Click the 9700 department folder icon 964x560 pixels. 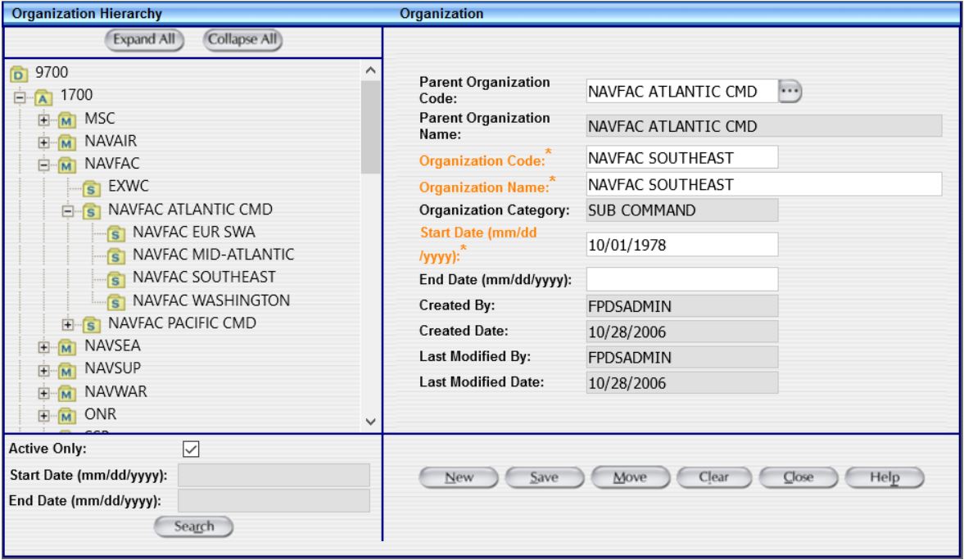coord(19,74)
